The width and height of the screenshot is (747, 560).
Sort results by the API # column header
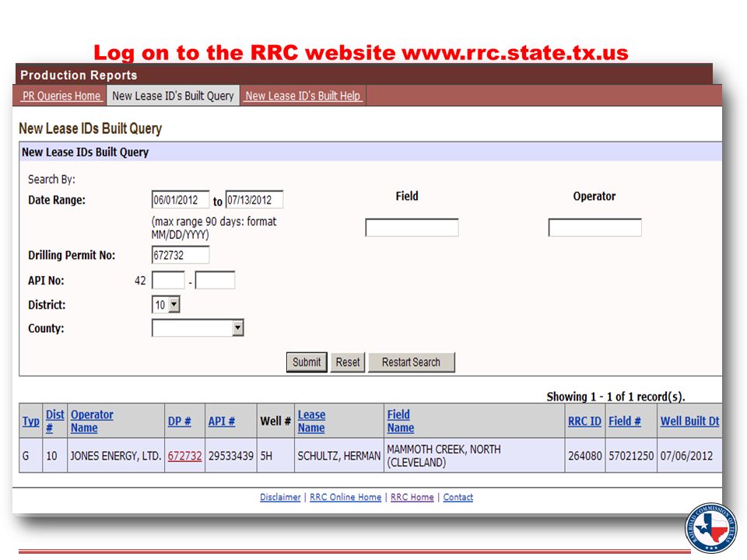(x=222, y=421)
